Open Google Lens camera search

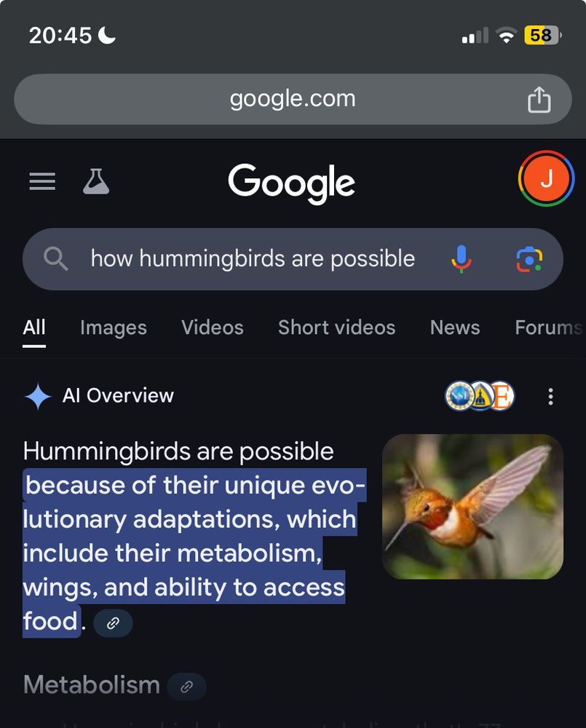[529, 260]
